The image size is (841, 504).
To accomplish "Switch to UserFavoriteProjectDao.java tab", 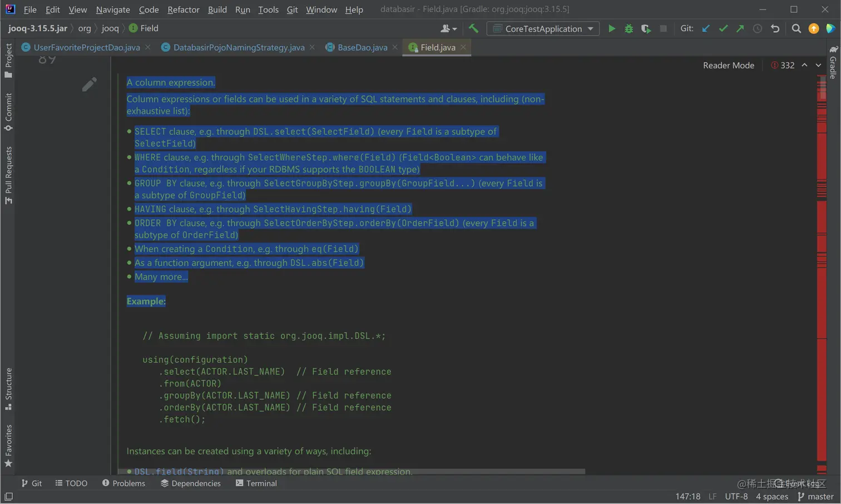I will tap(87, 47).
